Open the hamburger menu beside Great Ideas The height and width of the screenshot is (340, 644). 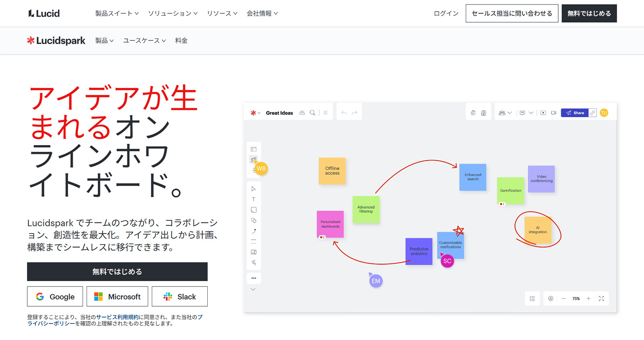click(x=325, y=113)
